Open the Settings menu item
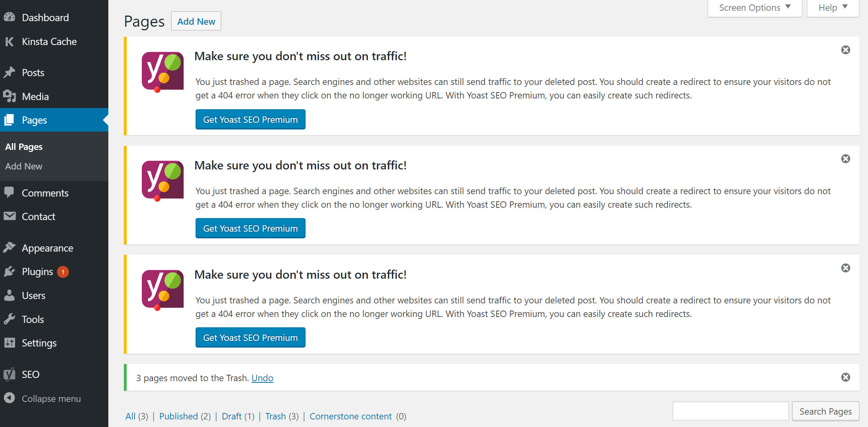Viewport: 868px width, 427px height. pos(39,343)
